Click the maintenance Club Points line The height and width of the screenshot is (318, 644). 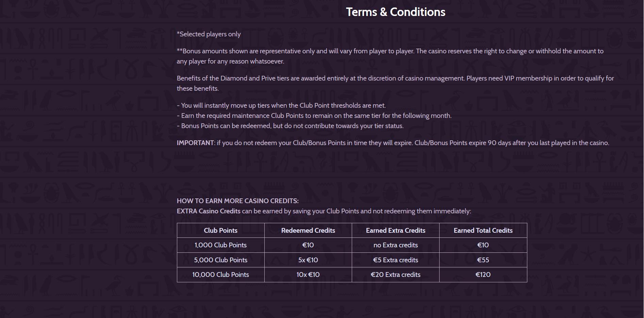coord(314,116)
